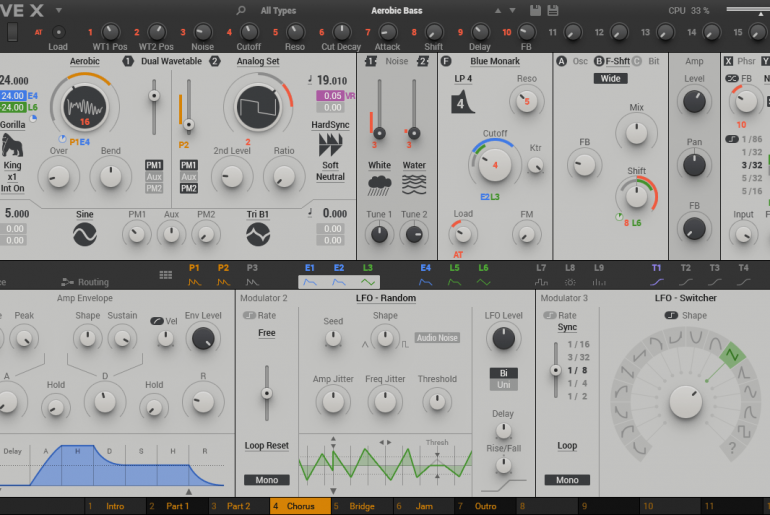Select the E4 envelope tab
The width and height of the screenshot is (770, 515).
click(426, 275)
